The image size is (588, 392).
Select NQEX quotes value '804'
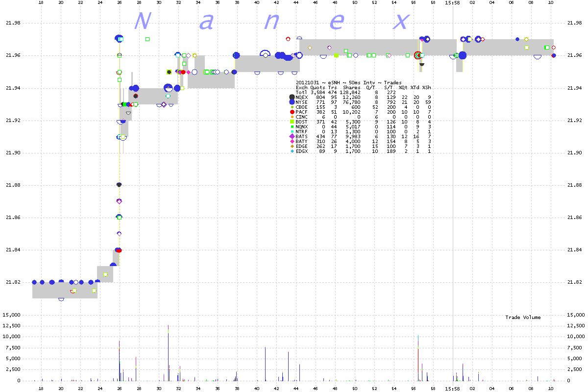(320, 97)
